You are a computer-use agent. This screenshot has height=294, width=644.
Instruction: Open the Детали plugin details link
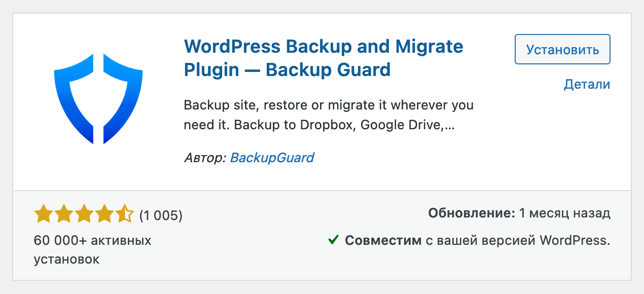[x=587, y=84]
